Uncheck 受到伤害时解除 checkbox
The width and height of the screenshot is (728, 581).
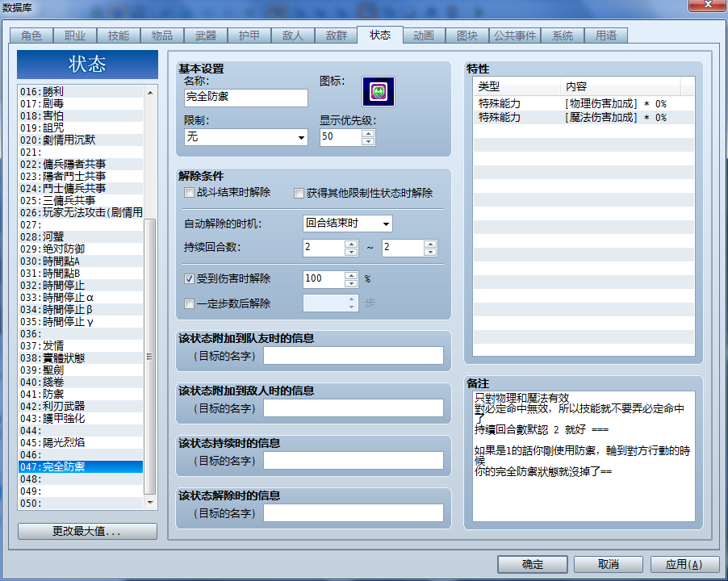click(x=189, y=278)
